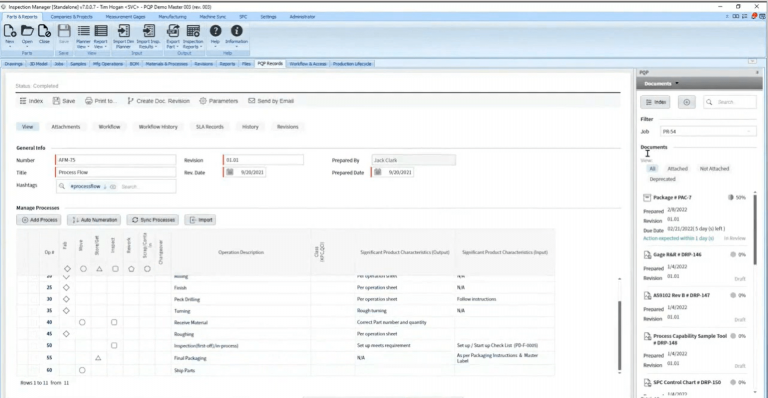Click the Title field Process Flow
The height and width of the screenshot is (398, 768).
[116, 172]
